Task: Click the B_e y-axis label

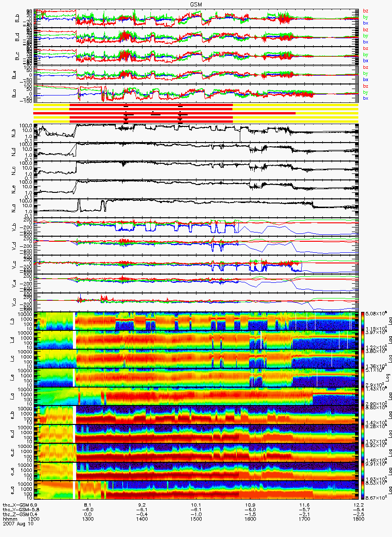Action: pos(14,75)
